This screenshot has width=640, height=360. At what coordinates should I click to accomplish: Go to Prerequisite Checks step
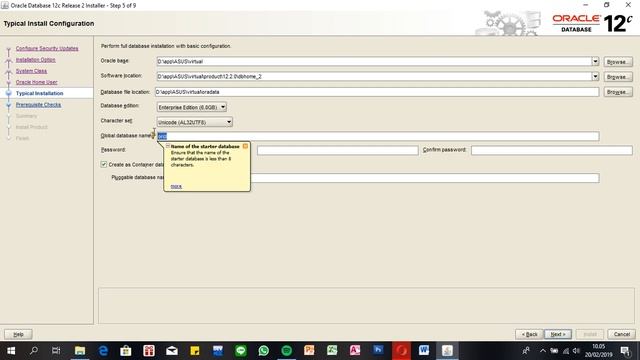38,105
